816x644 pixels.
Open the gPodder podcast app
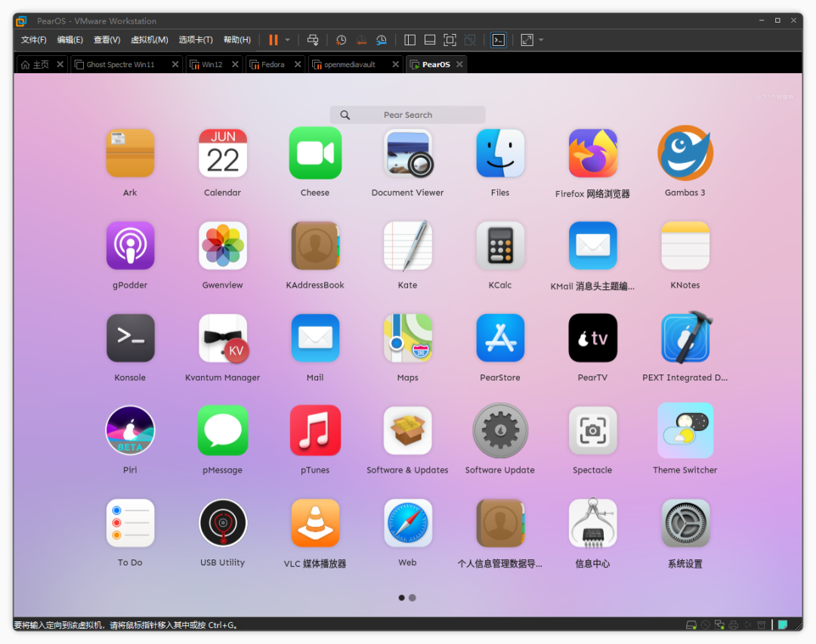coord(130,246)
